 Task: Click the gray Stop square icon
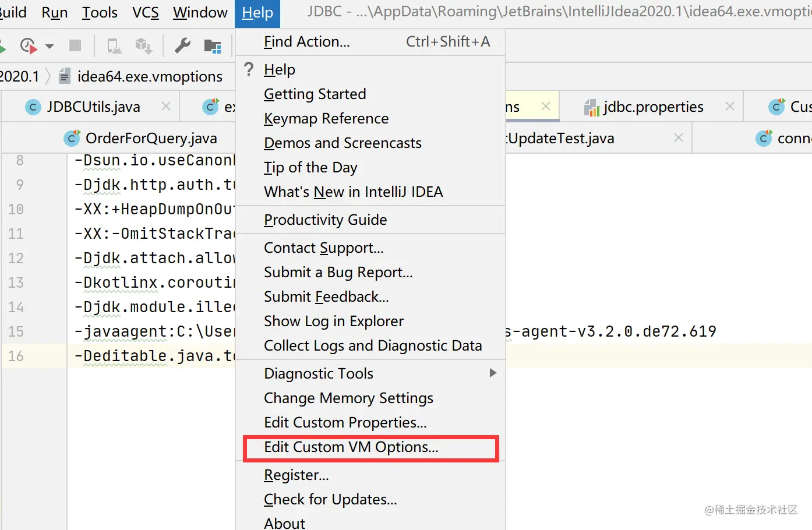tap(75, 45)
